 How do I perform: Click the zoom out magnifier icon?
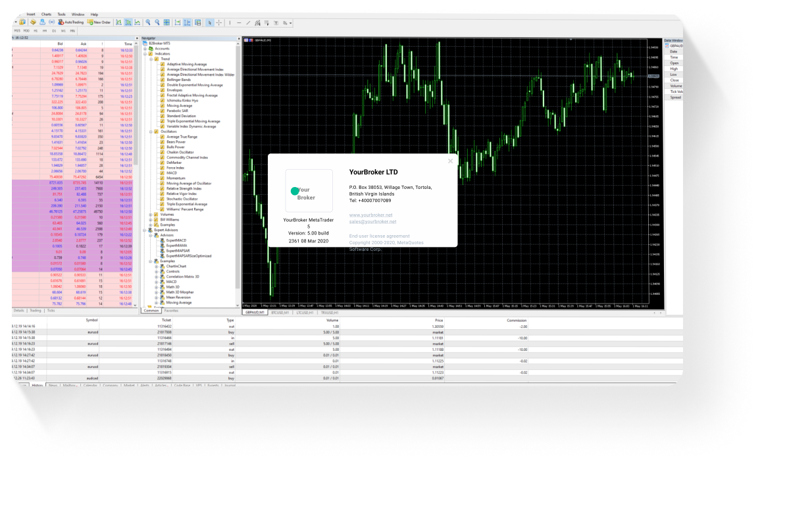157,22
